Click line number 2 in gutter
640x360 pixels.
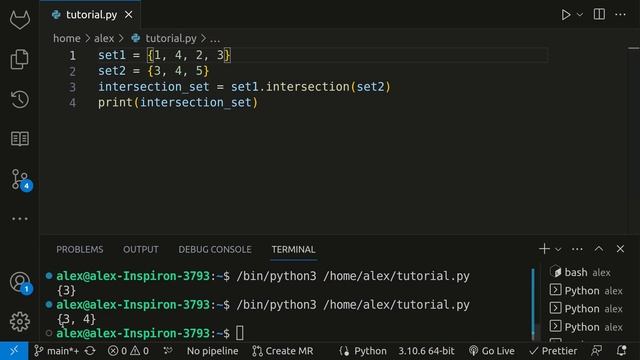click(72, 71)
